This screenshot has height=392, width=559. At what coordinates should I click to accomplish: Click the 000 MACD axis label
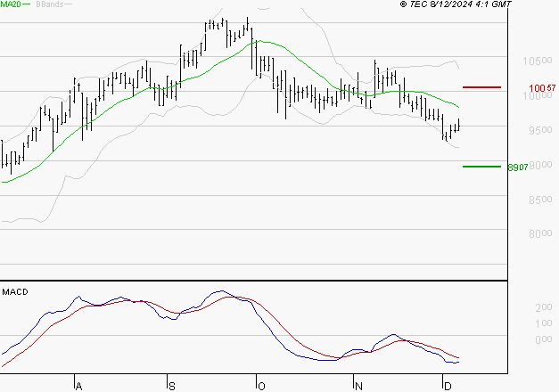pyautogui.click(x=544, y=339)
